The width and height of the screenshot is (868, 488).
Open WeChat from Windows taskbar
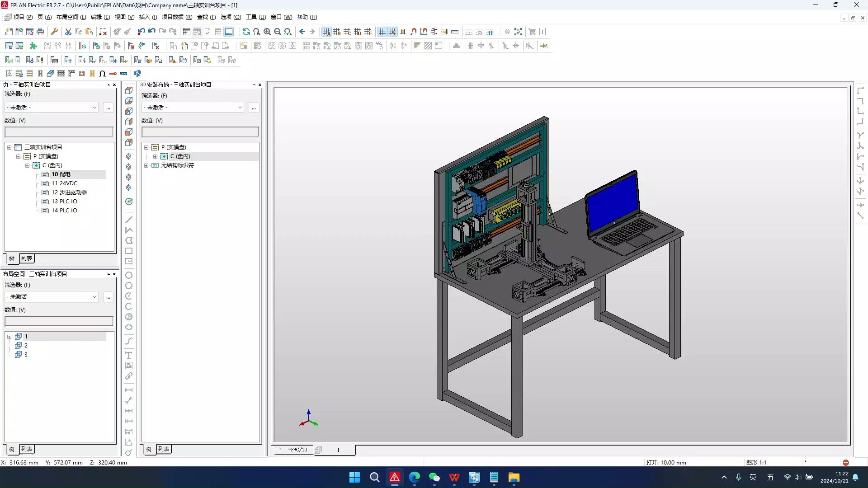click(x=434, y=478)
